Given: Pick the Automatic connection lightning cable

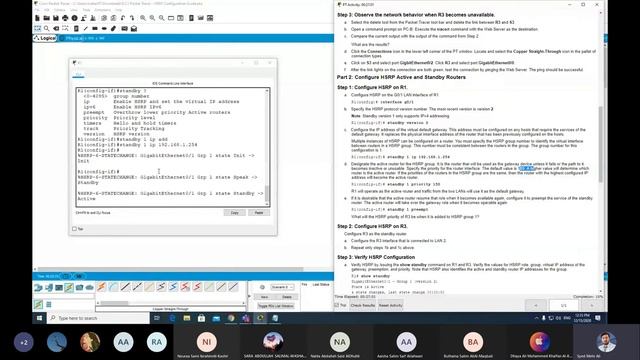Looking at the screenshot, I should [101, 287].
